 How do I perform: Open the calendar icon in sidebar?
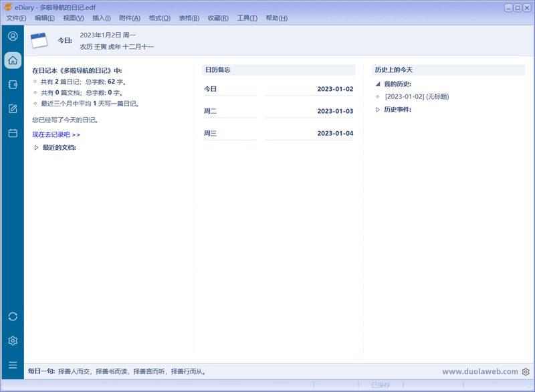point(13,133)
